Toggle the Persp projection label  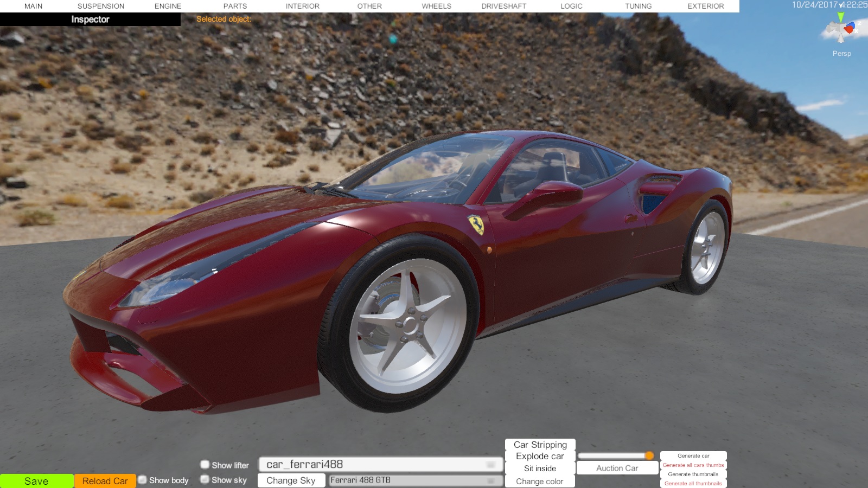point(841,54)
